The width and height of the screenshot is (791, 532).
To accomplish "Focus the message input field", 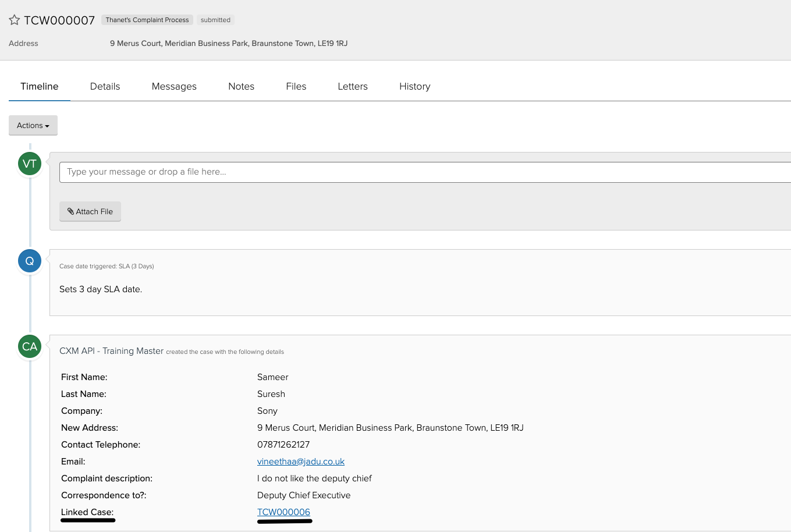I will [425, 172].
